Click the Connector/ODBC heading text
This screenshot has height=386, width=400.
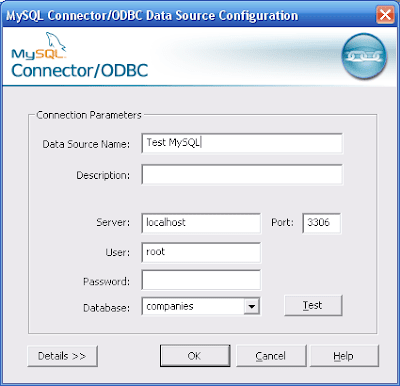[80, 71]
